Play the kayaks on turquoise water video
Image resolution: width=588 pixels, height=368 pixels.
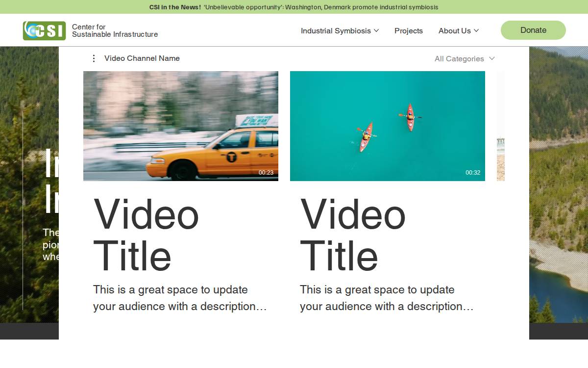388,126
